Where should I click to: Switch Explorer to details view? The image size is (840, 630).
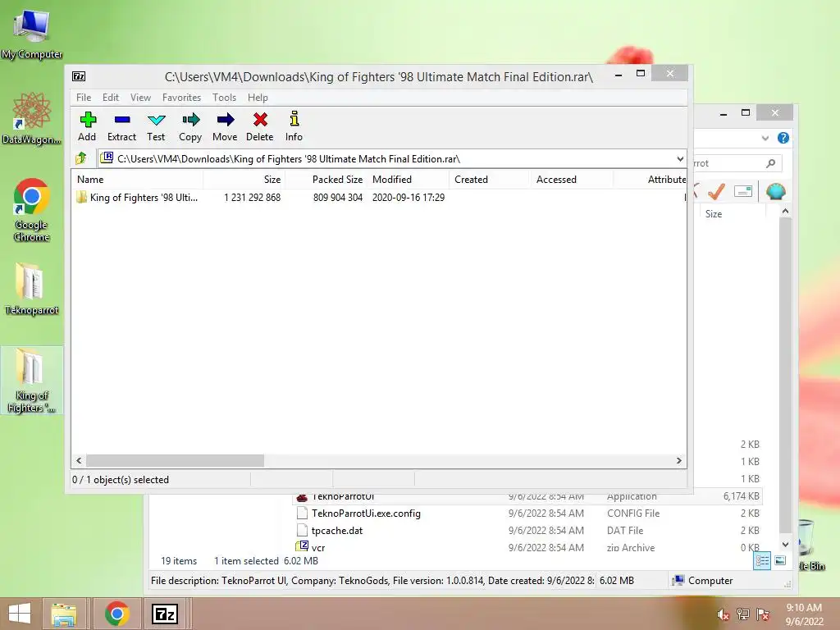(x=762, y=561)
